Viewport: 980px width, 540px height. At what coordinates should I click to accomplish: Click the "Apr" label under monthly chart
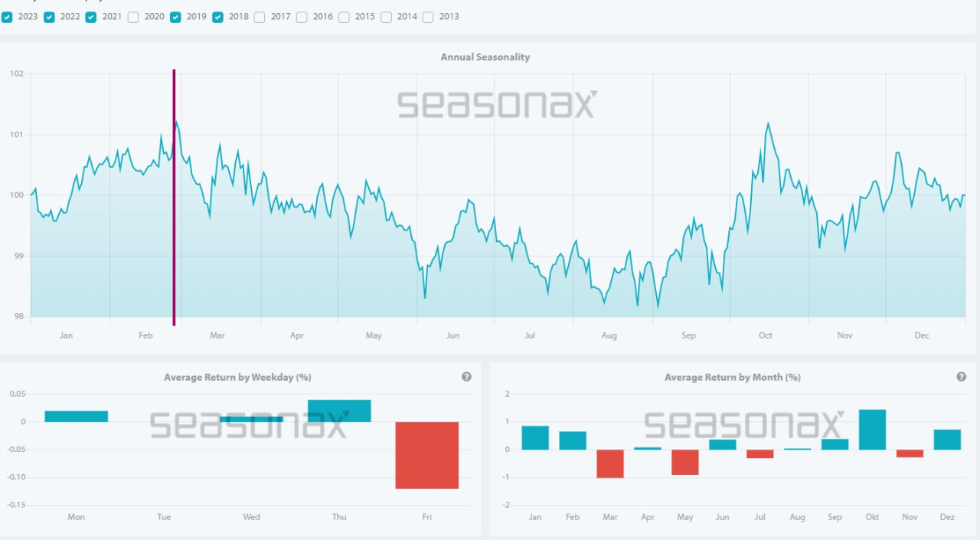(648, 517)
